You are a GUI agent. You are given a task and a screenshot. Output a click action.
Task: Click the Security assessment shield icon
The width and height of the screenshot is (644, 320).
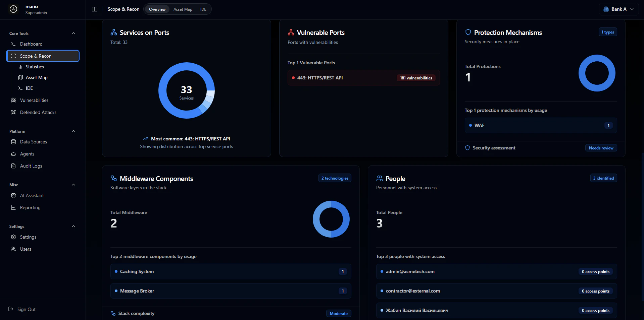[467, 148]
